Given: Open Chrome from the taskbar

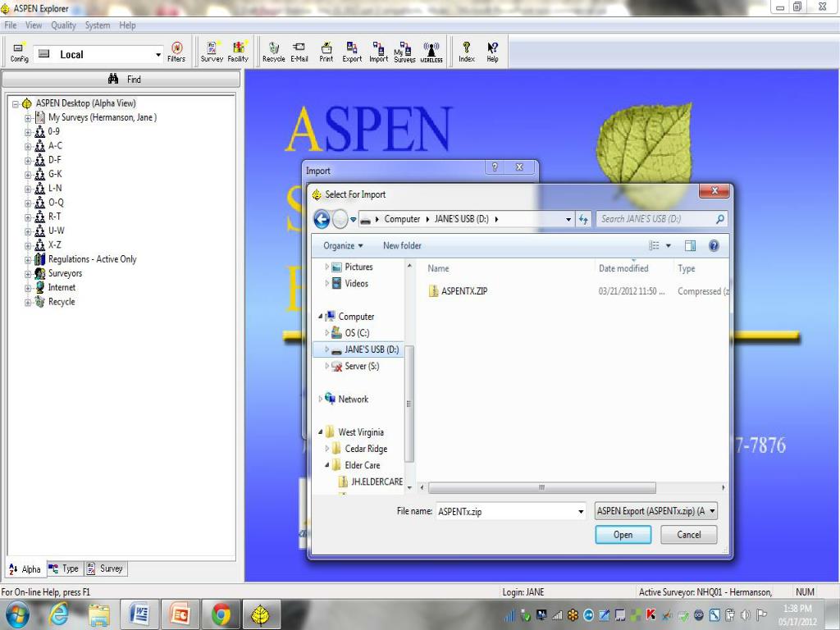Looking at the screenshot, I should tap(221, 614).
